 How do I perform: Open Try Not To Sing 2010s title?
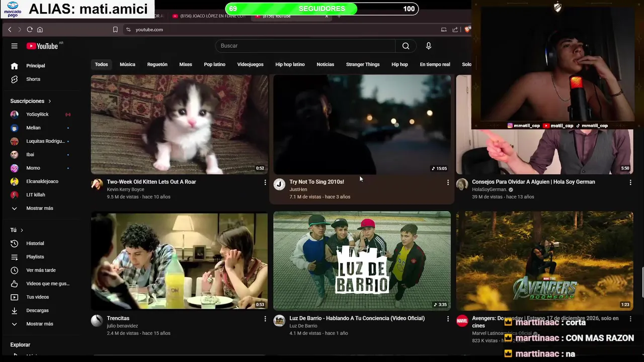316,182
